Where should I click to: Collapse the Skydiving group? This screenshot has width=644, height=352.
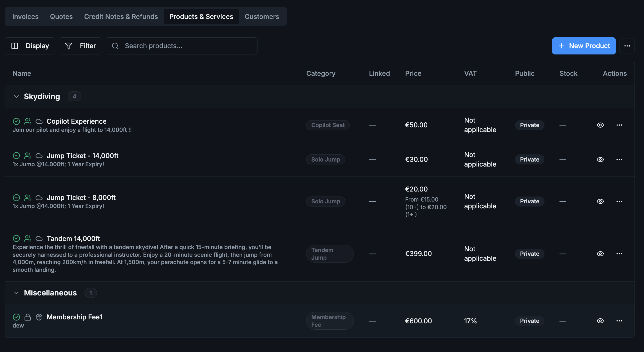click(x=16, y=97)
